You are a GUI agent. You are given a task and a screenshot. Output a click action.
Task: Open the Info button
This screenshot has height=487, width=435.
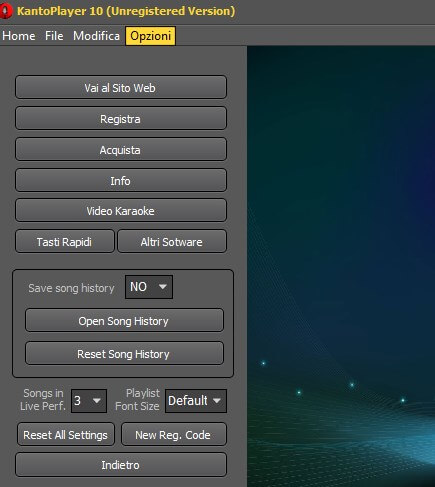pyautogui.click(x=121, y=180)
